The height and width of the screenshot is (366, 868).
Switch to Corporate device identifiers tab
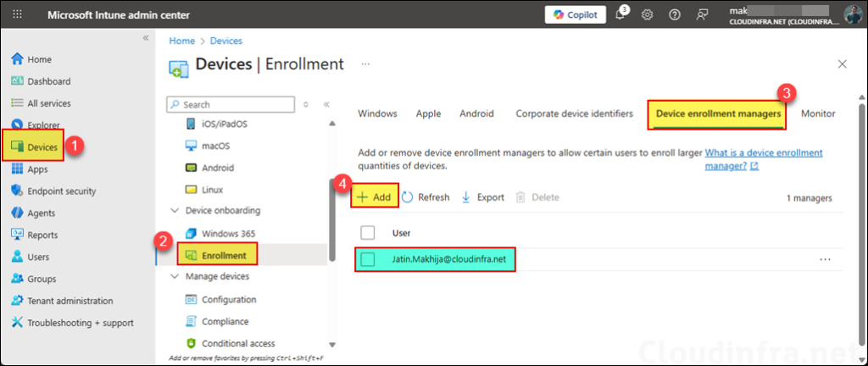click(x=574, y=114)
